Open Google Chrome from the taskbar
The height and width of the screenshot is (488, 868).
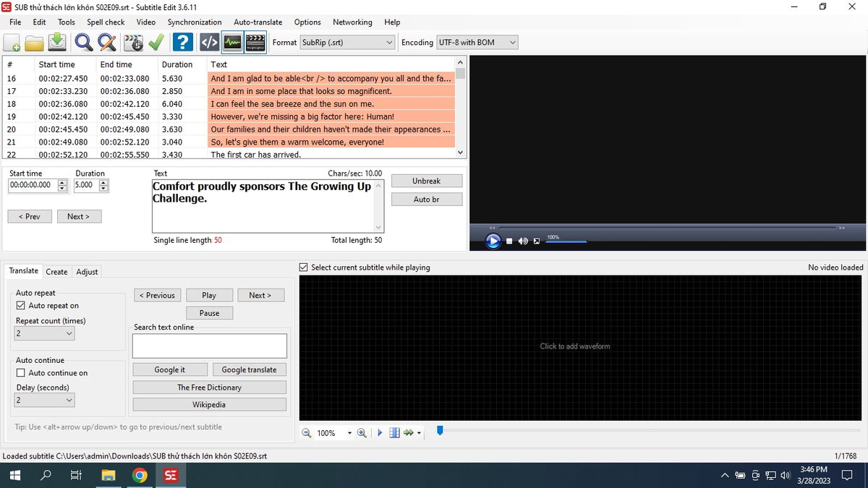[140, 475]
